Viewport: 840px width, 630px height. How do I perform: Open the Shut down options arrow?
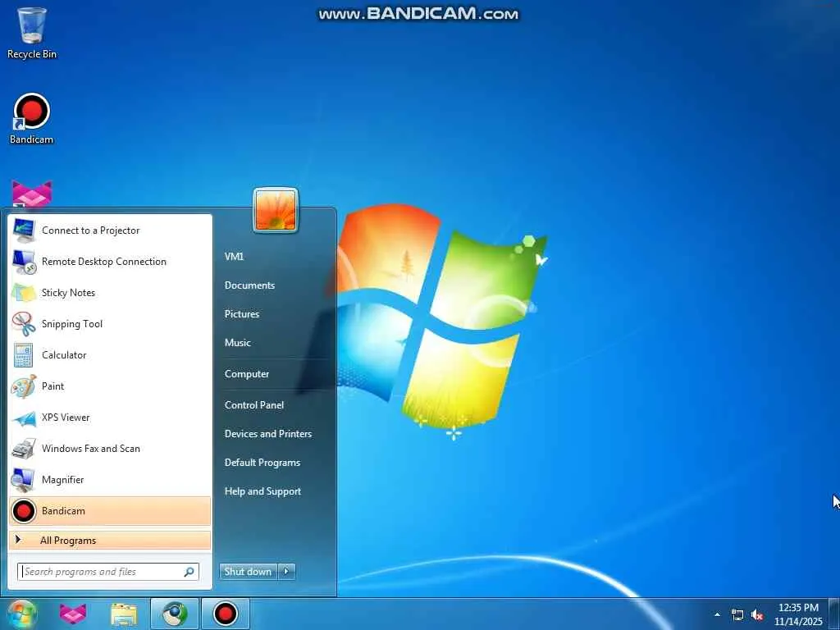[x=286, y=572]
